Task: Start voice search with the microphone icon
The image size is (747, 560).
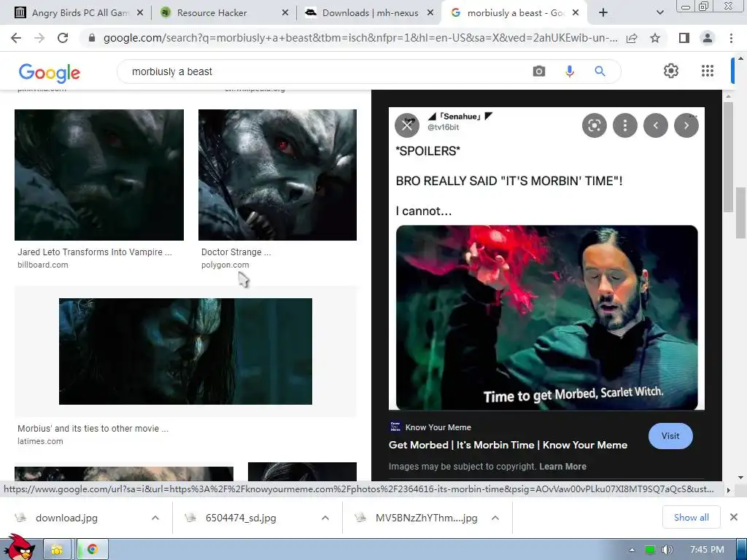Action: click(569, 71)
